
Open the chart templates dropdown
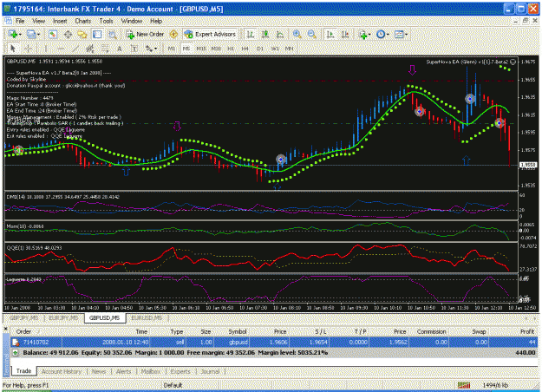click(401, 34)
